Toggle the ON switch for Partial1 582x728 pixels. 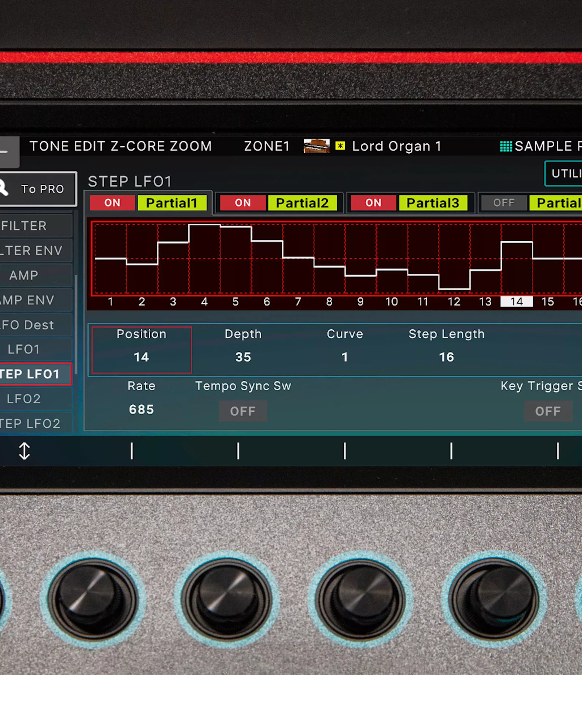pos(112,203)
